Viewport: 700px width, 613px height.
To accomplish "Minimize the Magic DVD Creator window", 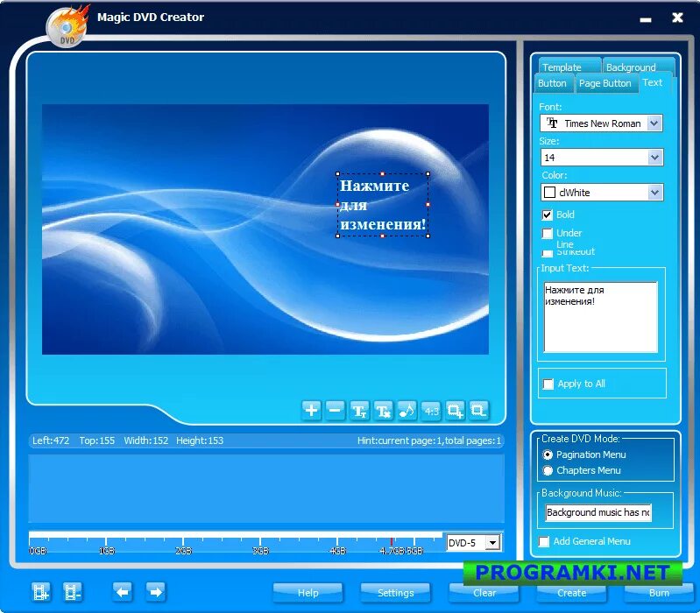I will (645, 19).
